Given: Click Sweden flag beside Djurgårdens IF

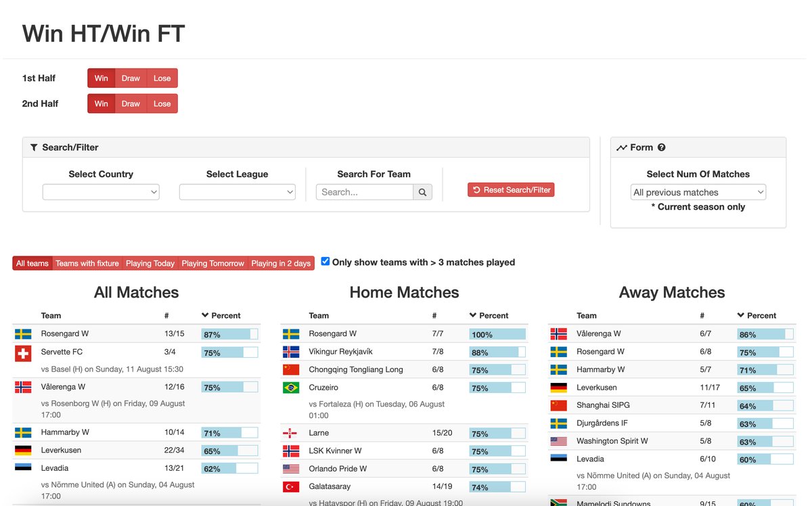Looking at the screenshot, I should click(559, 423).
